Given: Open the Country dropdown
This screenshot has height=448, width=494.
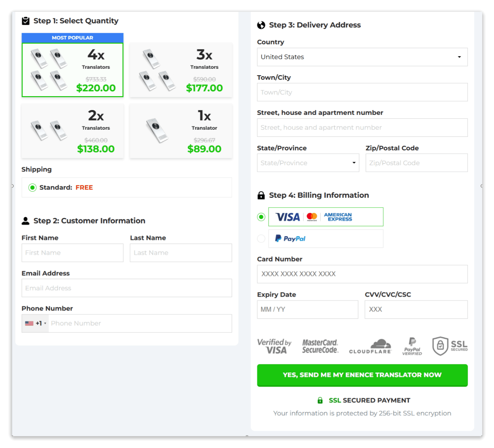Looking at the screenshot, I should pos(362,57).
